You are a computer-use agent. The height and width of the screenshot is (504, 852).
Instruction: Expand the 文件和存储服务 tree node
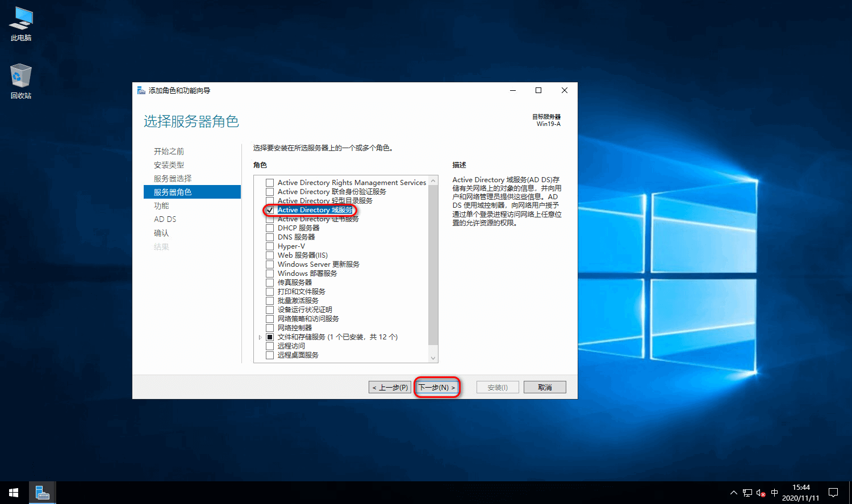click(260, 337)
